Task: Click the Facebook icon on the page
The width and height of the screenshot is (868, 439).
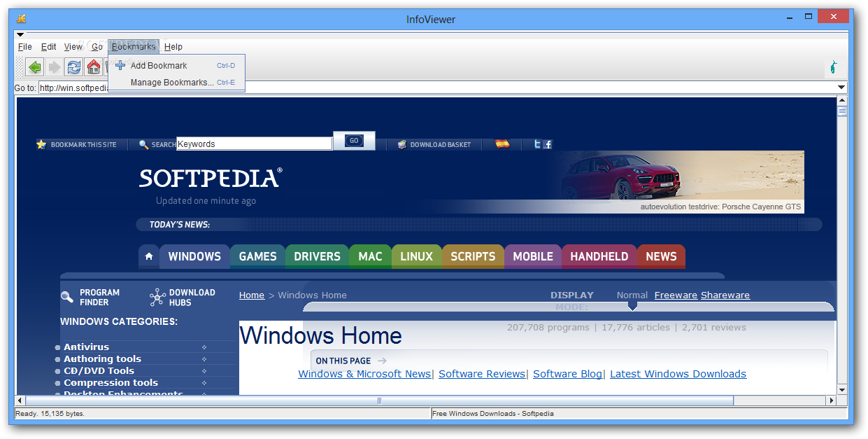Action: [x=548, y=144]
